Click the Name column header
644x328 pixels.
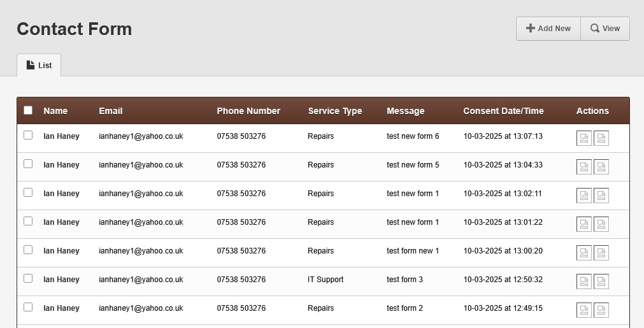click(55, 111)
